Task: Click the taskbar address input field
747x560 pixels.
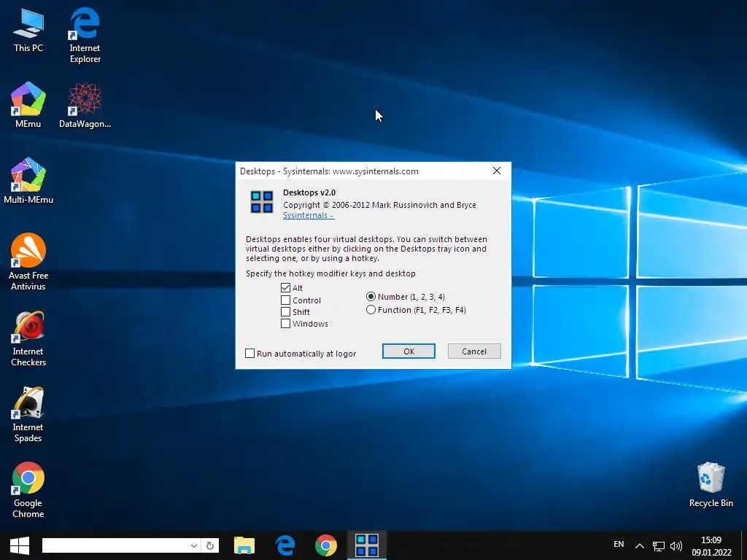Action: pyautogui.click(x=116, y=545)
